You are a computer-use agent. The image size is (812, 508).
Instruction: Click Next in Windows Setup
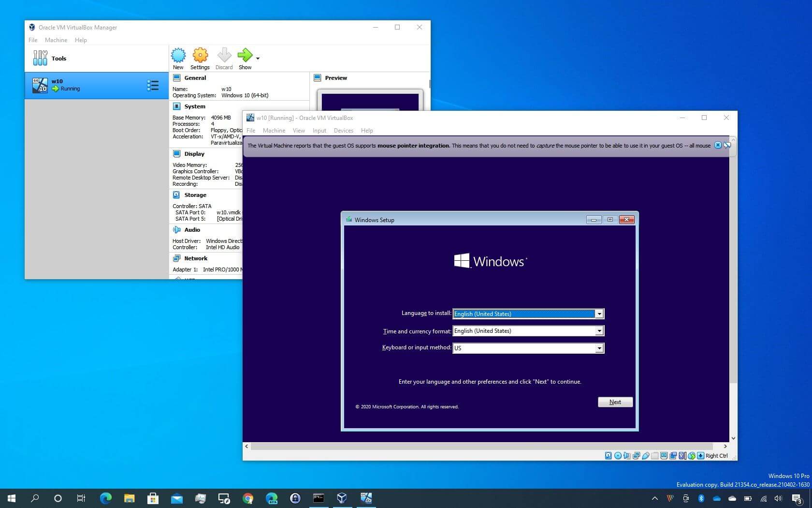[x=614, y=402]
